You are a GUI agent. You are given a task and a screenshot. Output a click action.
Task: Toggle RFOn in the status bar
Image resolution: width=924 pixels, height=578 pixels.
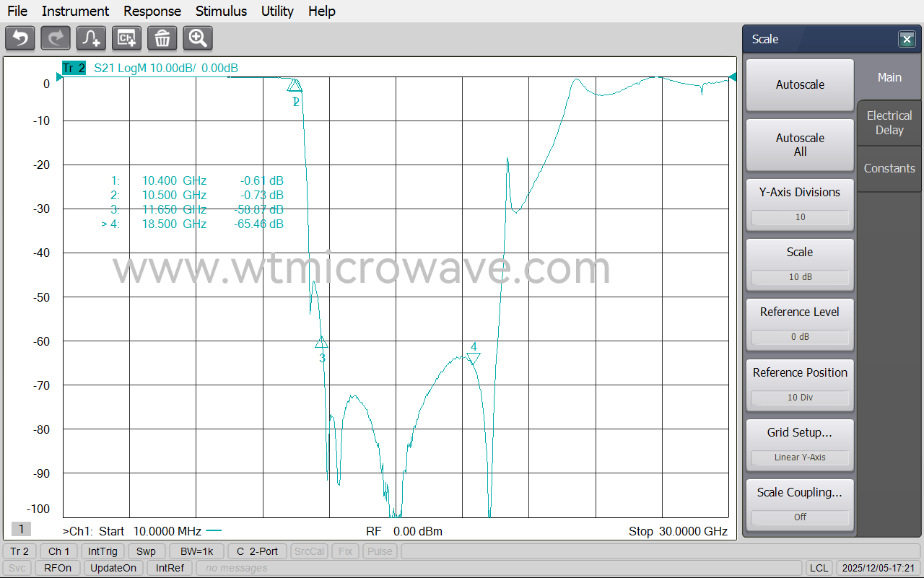tap(58, 568)
